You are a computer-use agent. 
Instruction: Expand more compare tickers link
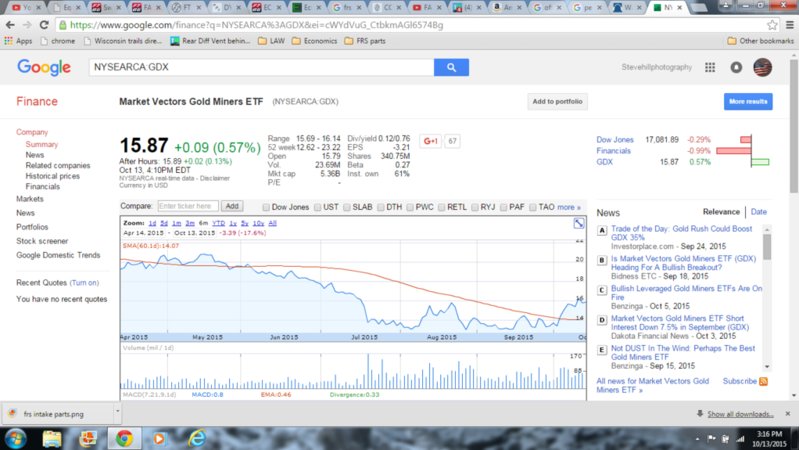coord(569,207)
